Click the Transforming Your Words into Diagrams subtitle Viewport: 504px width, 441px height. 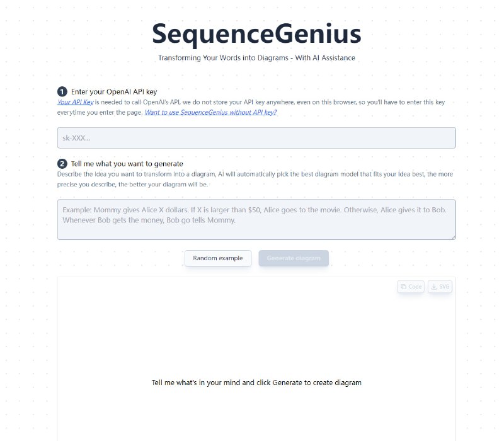256,57
